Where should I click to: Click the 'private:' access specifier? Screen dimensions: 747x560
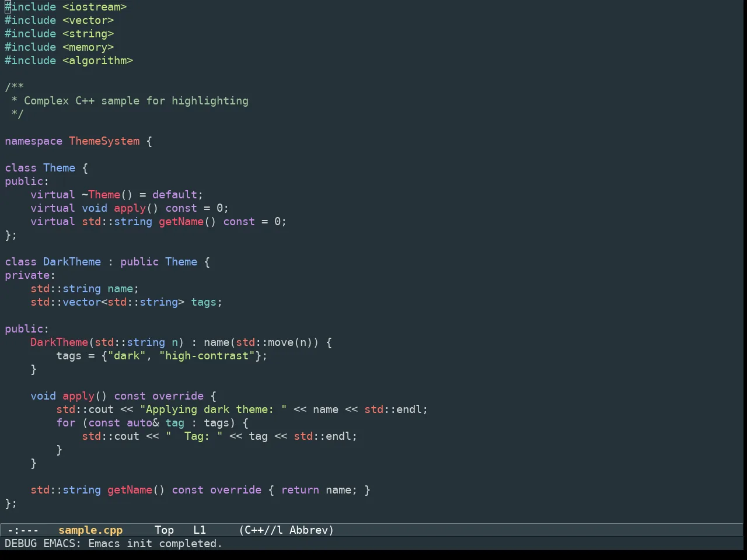click(30, 275)
